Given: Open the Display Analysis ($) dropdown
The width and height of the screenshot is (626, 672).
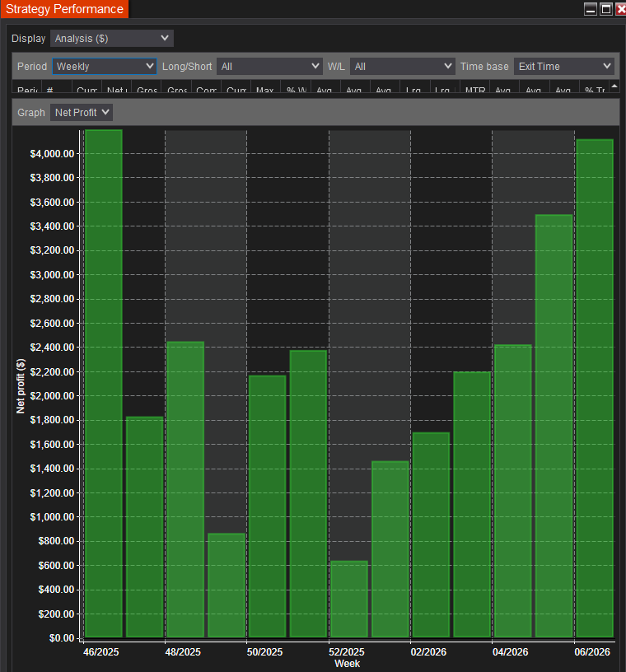Looking at the screenshot, I should click(112, 39).
